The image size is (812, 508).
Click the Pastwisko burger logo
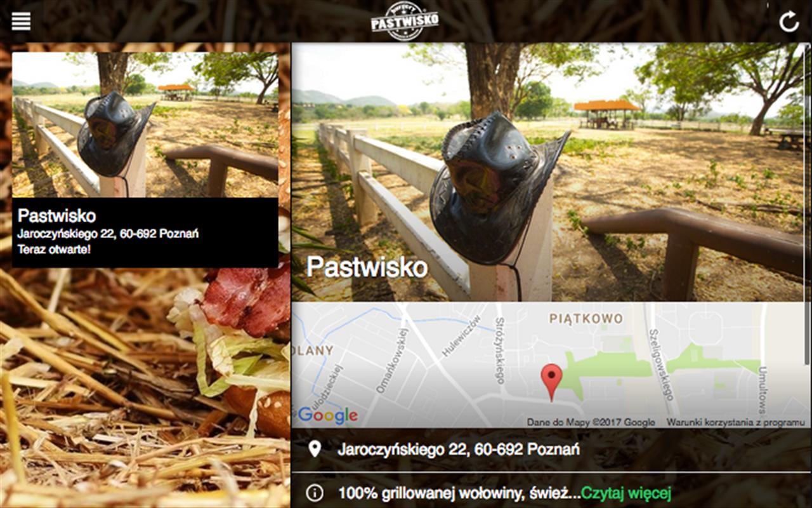click(x=405, y=21)
